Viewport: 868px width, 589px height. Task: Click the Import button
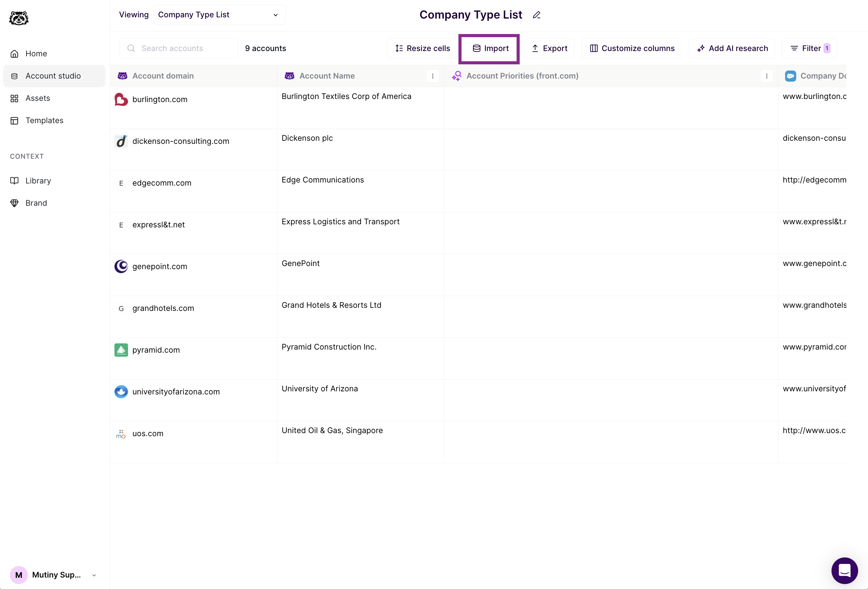point(489,49)
